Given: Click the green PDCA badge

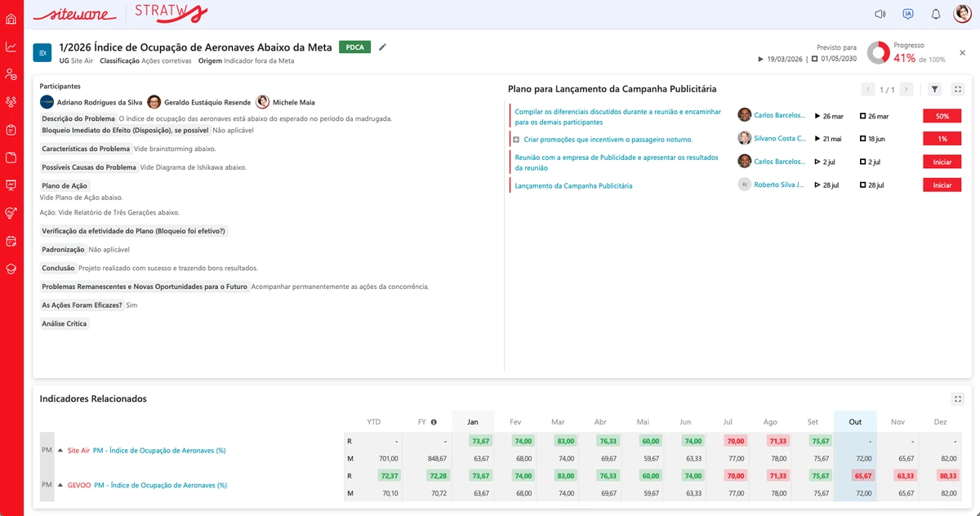Looking at the screenshot, I should tap(354, 47).
